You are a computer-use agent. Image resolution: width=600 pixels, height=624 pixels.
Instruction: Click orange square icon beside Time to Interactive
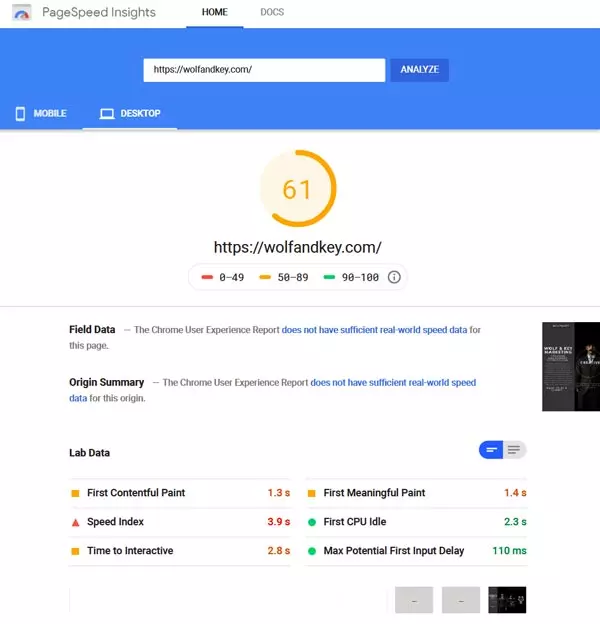[x=75, y=552]
